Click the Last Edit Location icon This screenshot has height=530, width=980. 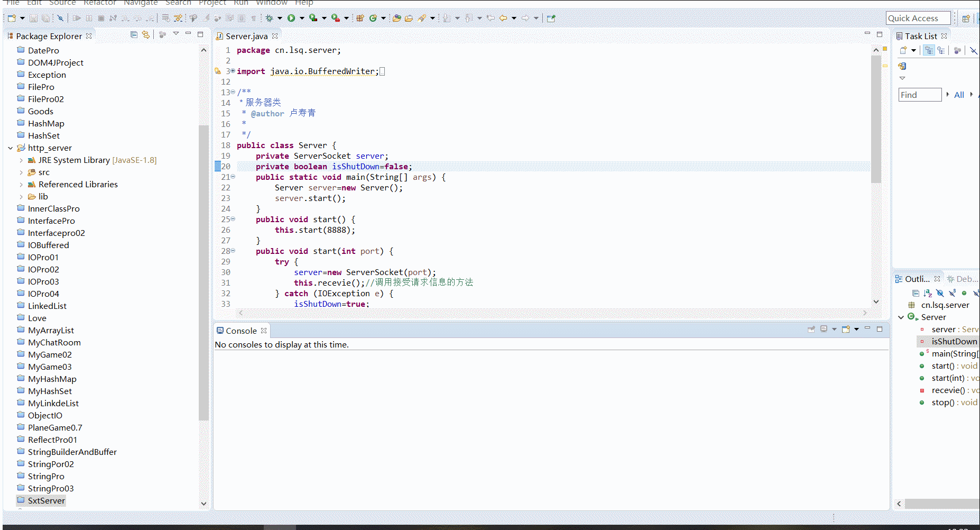(491, 18)
